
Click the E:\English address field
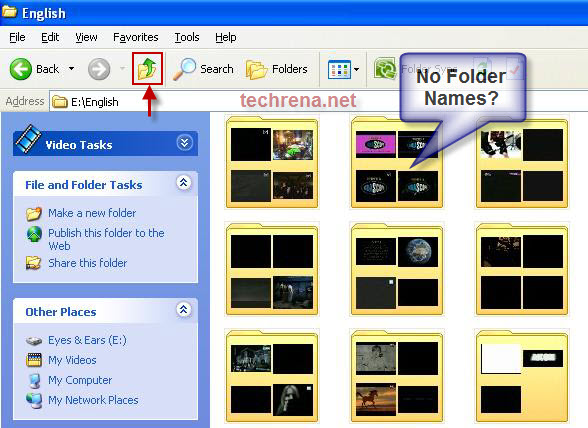click(x=318, y=102)
